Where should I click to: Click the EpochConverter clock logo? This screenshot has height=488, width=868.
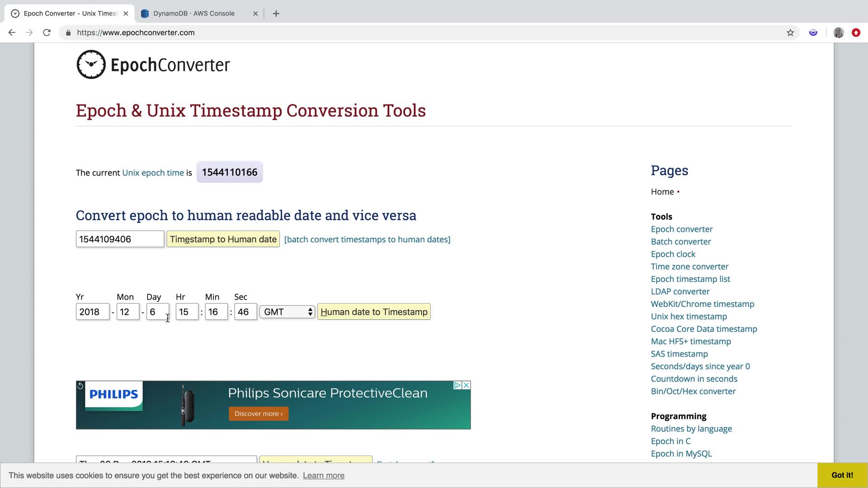[91, 65]
